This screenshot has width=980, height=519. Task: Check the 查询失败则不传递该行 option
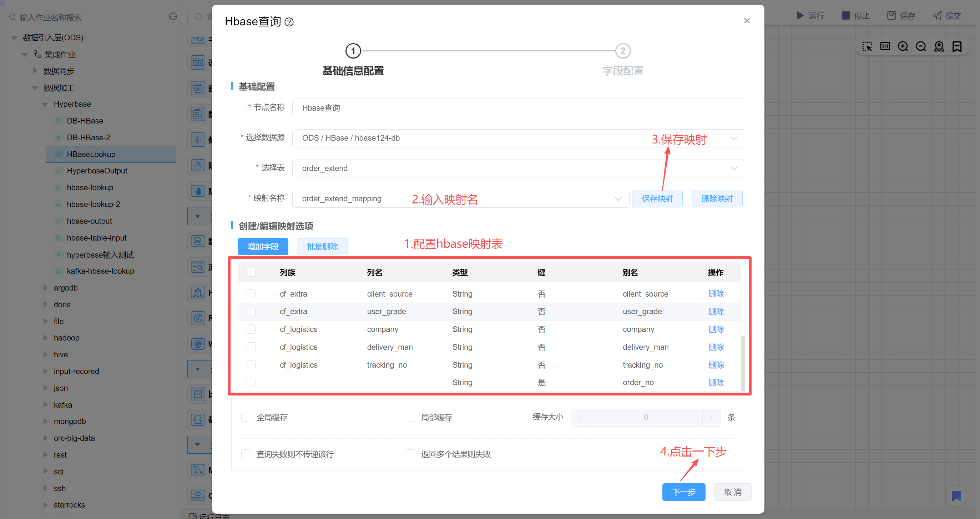pyautogui.click(x=246, y=454)
